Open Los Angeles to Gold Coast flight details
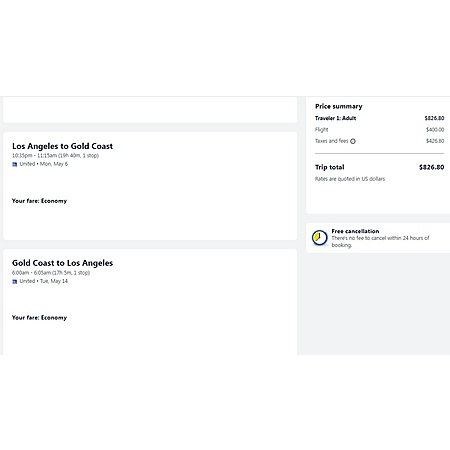The image size is (450, 450). point(62,146)
